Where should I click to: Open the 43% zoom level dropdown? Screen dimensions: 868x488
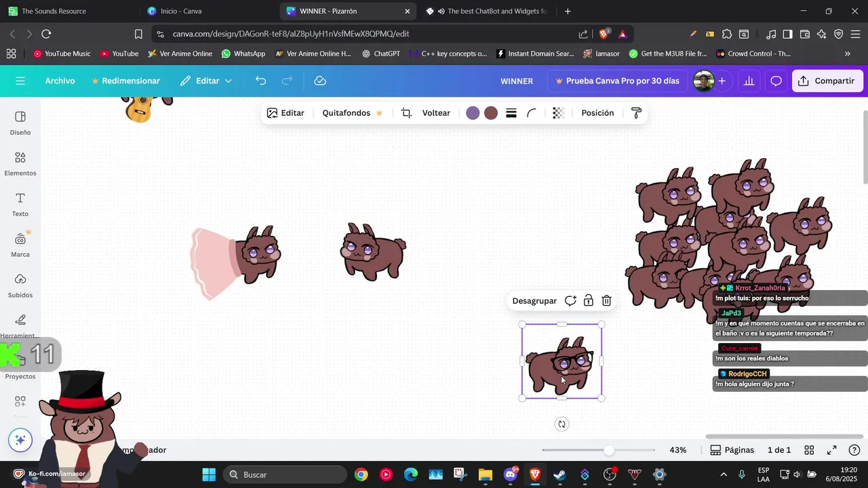(x=678, y=450)
